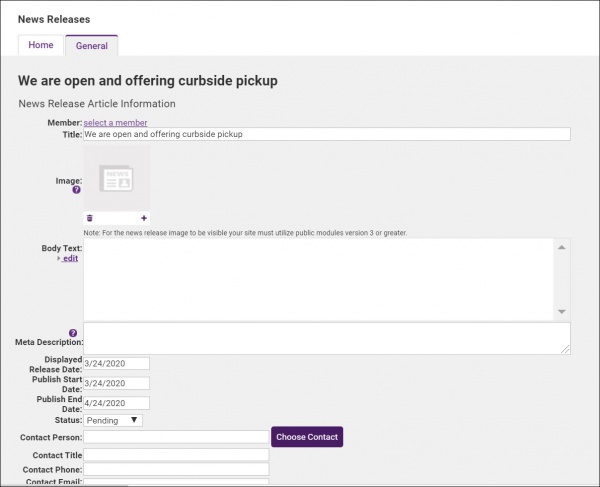This screenshot has height=487, width=600.
Task: Click the Choose Contact button
Action: click(307, 437)
